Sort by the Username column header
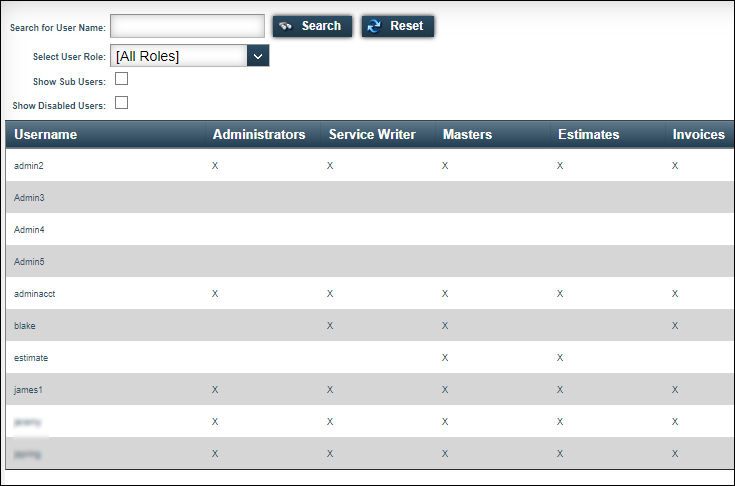This screenshot has height=486, width=735. click(45, 135)
